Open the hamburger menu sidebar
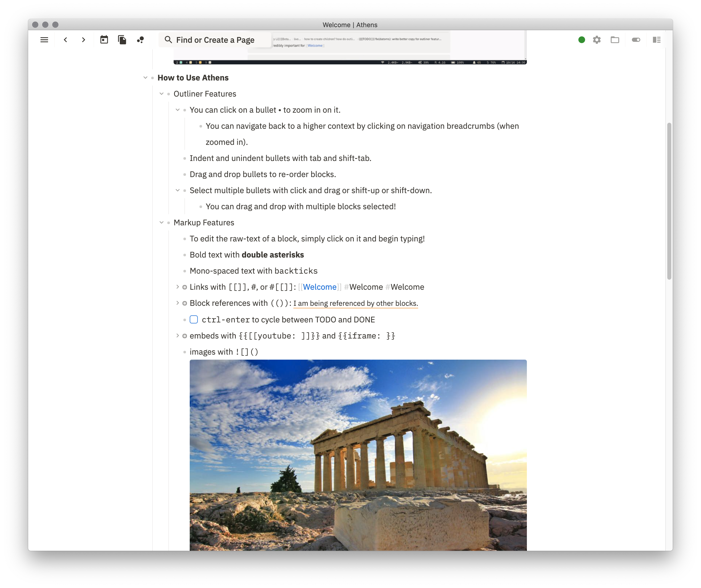Image resolution: width=701 pixels, height=588 pixels. [x=44, y=40]
